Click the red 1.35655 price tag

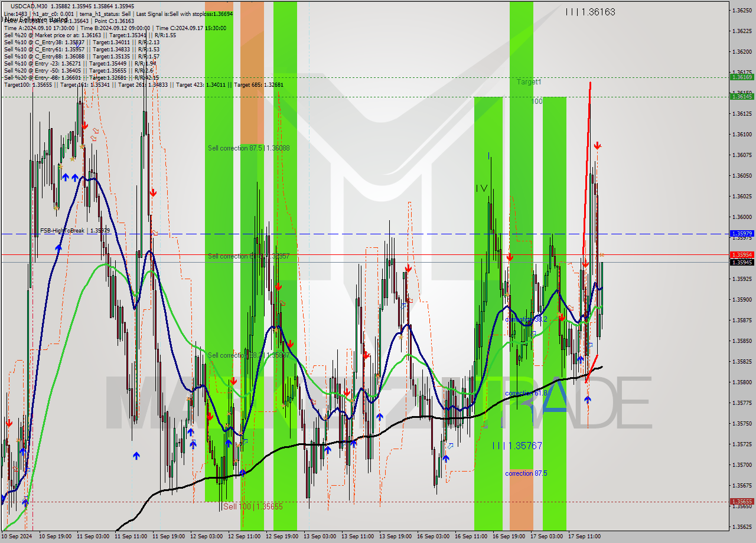tap(742, 502)
